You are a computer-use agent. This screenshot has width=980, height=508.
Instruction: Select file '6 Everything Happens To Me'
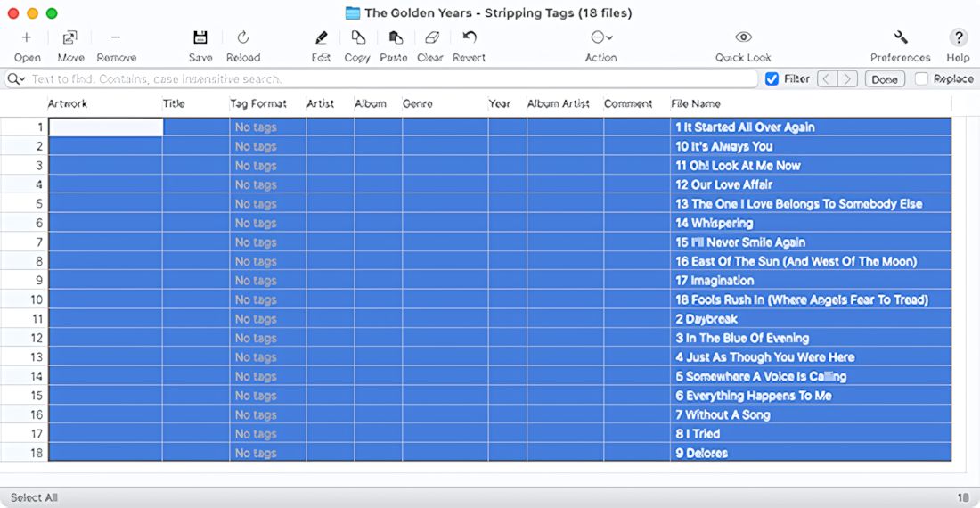[753, 396]
